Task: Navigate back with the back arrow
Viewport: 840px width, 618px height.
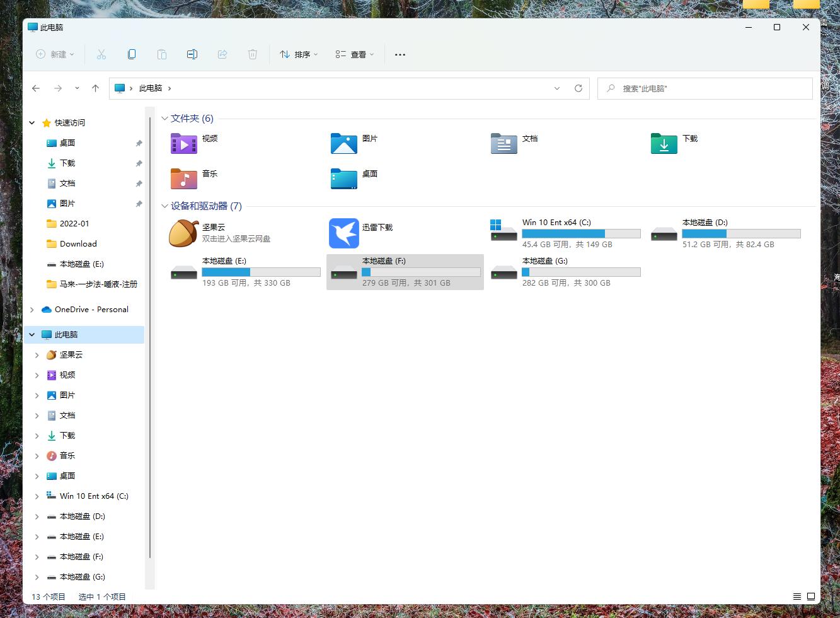Action: pyautogui.click(x=36, y=88)
